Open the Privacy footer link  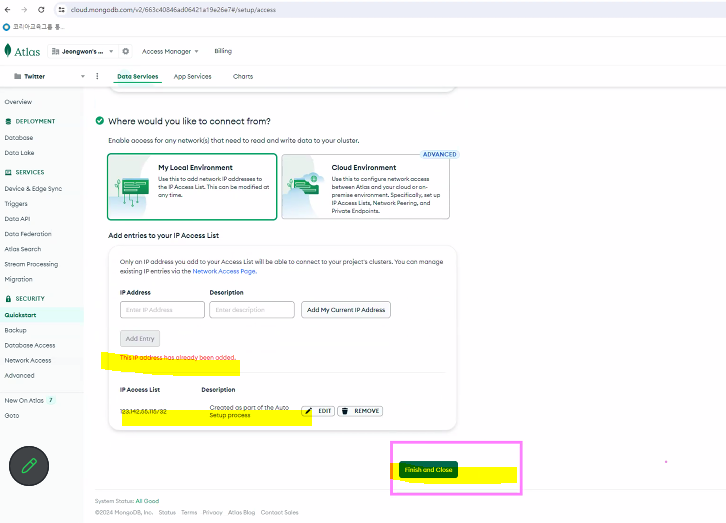tap(213, 513)
